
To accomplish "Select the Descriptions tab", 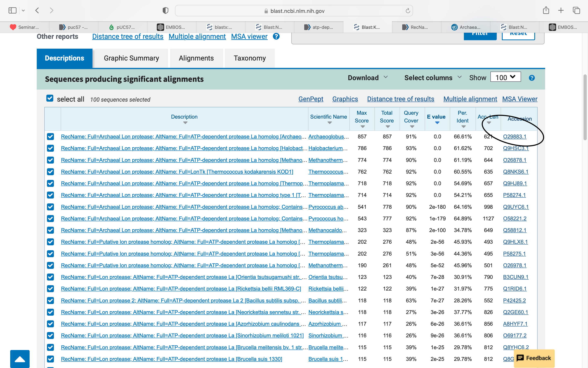I will pyautogui.click(x=64, y=58).
